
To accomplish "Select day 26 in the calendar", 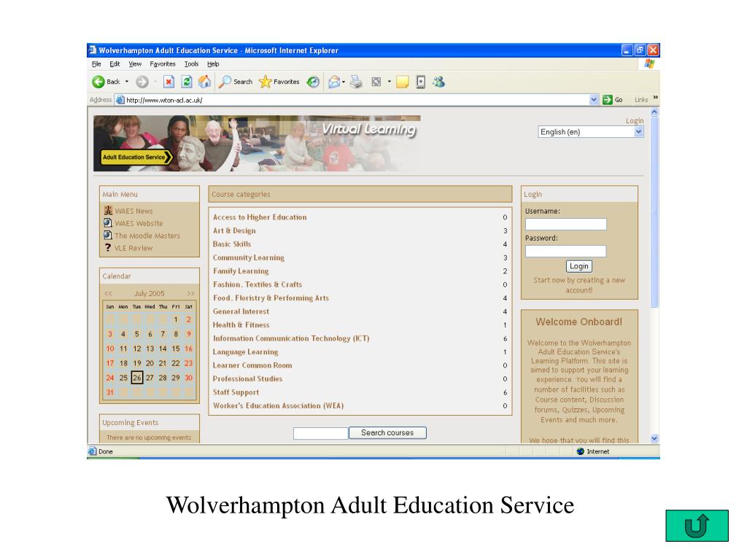I will coord(136,378).
